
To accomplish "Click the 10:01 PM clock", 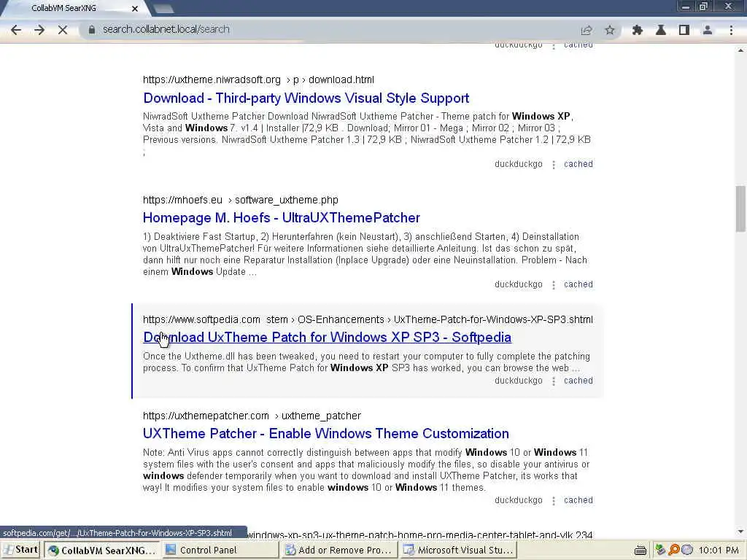I will point(719,551).
